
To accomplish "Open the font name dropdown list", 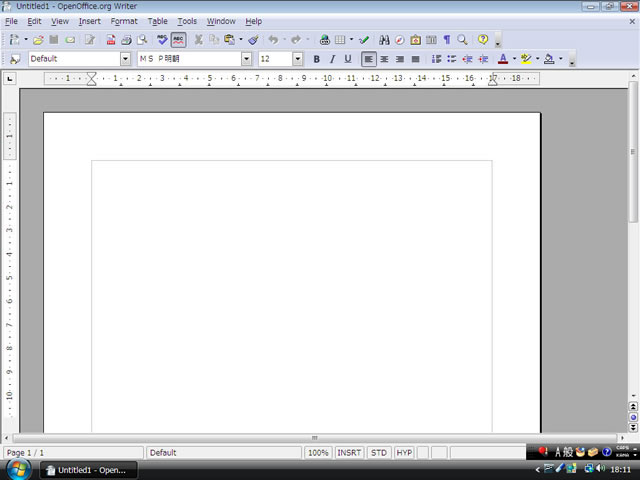I will tap(247, 59).
